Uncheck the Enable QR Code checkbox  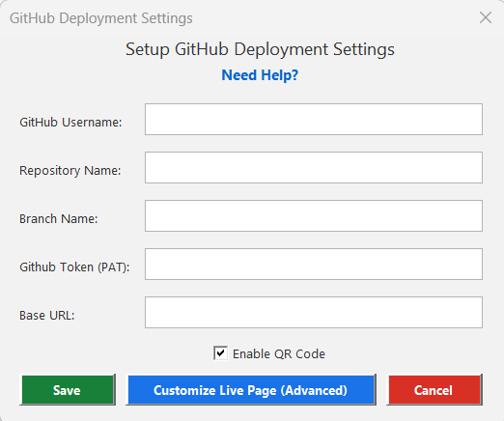coord(220,353)
